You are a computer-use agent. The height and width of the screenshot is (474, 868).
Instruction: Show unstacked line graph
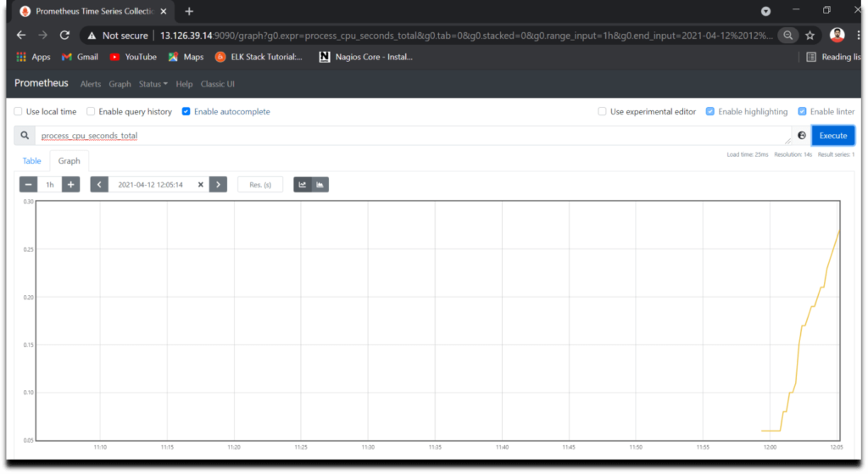303,184
